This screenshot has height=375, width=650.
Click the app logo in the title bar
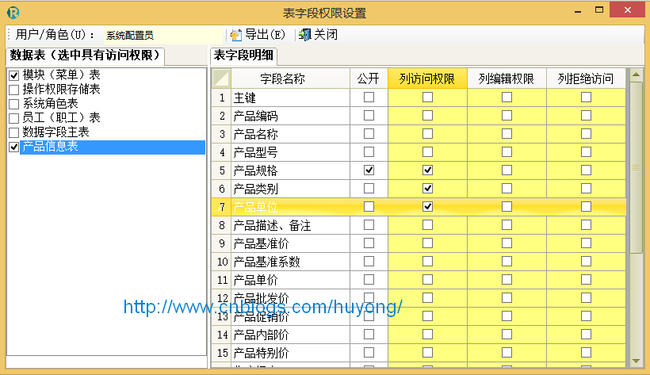[13, 12]
